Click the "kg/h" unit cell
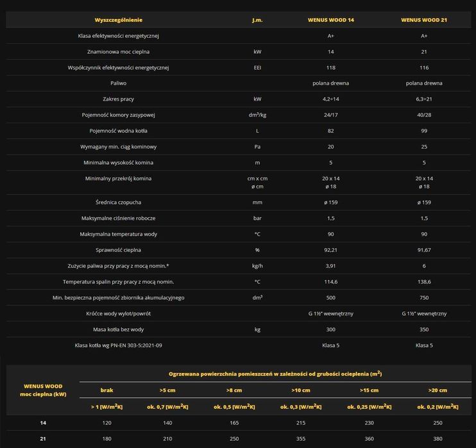 click(257, 266)
